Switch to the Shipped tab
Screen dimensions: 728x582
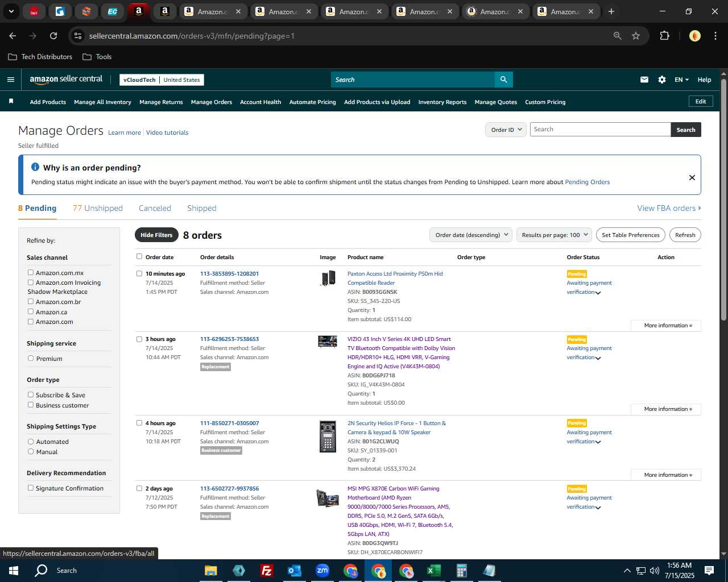202,208
